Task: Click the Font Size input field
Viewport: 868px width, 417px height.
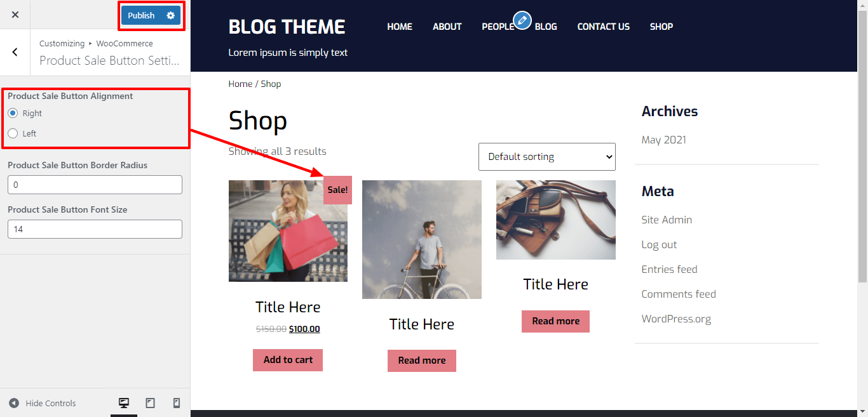Action: coord(95,229)
